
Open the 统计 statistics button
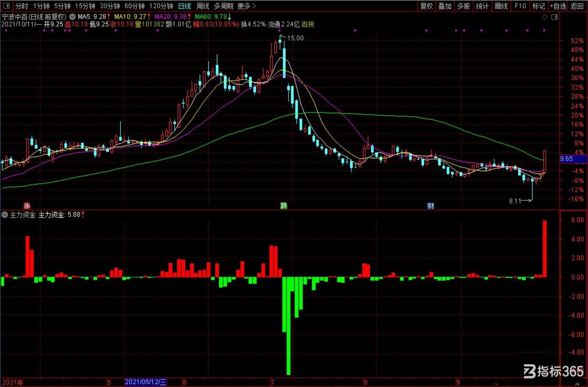pos(482,6)
